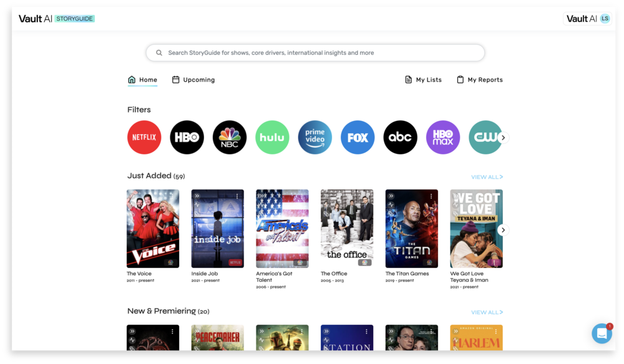Filter shows by HBO Max
This screenshot has height=364, width=624.
(x=443, y=138)
